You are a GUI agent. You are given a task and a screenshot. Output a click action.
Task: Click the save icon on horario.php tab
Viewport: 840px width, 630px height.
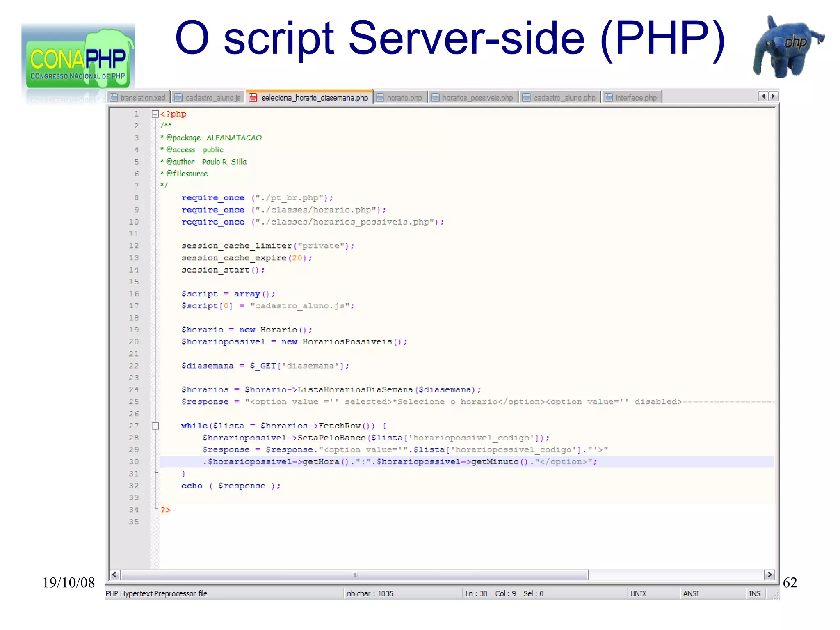tap(380, 97)
